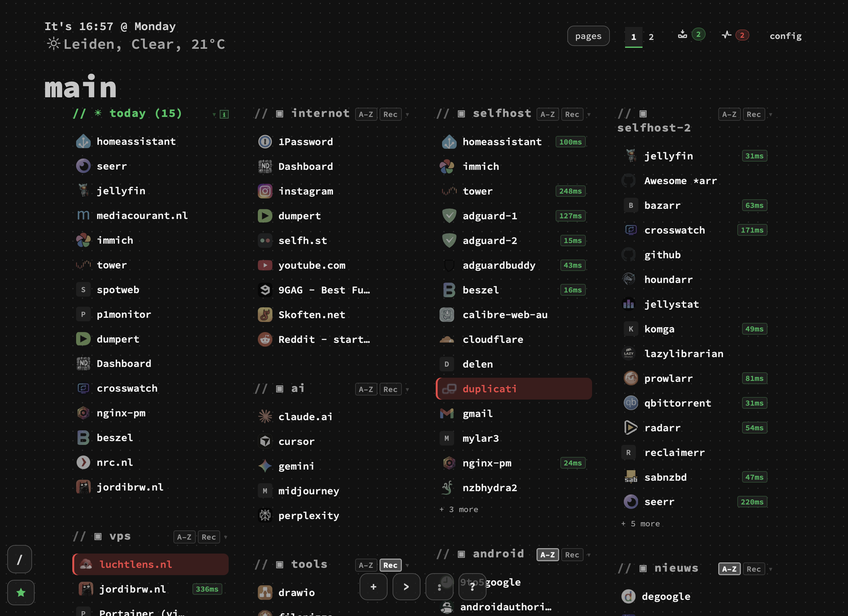This screenshot has height=616, width=848.
Task: Open the Reddit icon
Action: [x=265, y=339]
